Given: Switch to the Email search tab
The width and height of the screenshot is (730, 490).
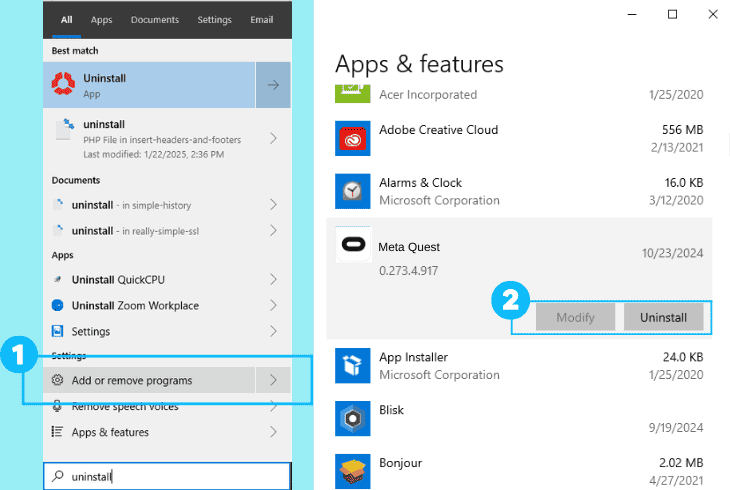Looking at the screenshot, I should [x=262, y=20].
